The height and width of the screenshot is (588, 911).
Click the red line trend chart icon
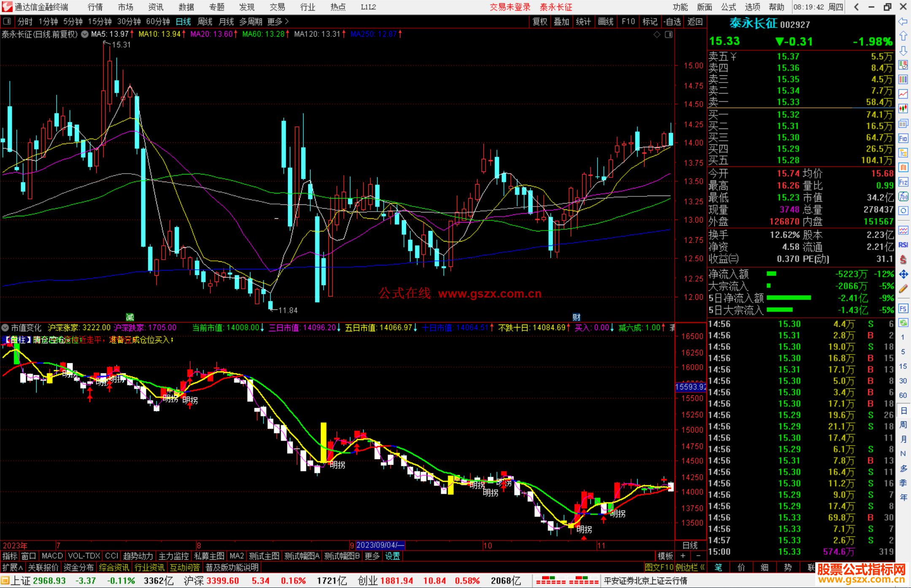click(903, 94)
